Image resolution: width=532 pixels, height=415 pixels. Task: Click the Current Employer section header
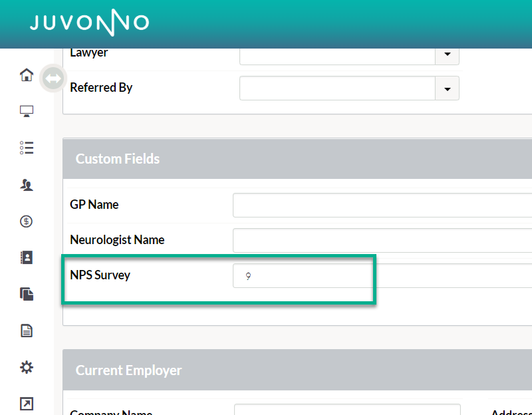128,370
